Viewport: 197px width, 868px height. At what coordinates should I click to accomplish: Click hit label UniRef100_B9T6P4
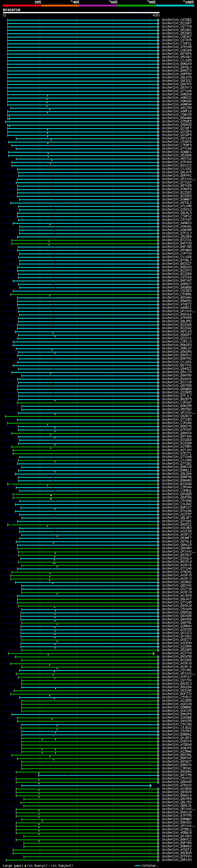pyautogui.click(x=177, y=54)
